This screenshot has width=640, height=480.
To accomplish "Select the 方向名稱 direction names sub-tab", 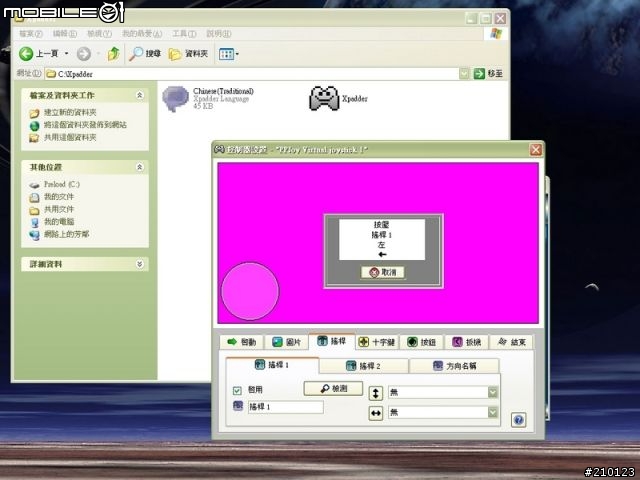I will pos(454,366).
